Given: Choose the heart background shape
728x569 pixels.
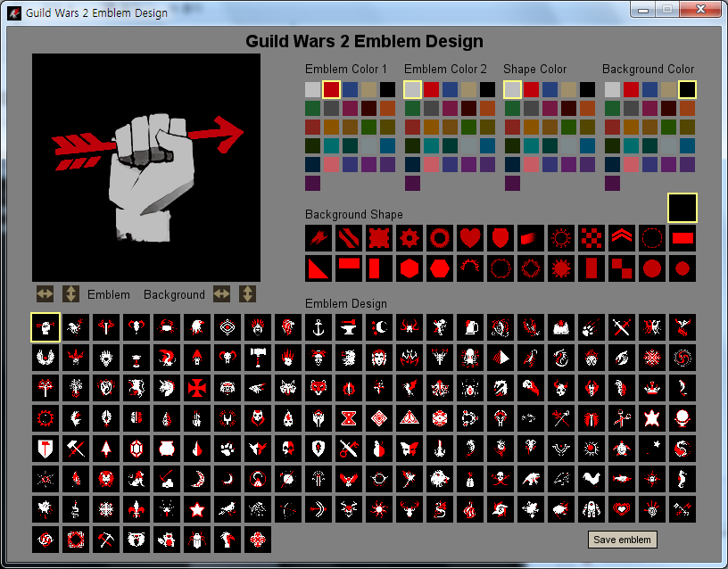Looking at the screenshot, I should click(x=470, y=238).
